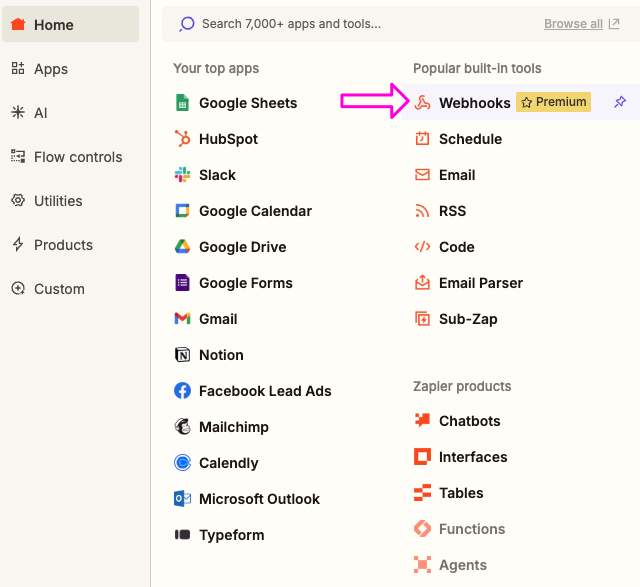
Task: Click the Google Calendar icon
Action: click(182, 211)
